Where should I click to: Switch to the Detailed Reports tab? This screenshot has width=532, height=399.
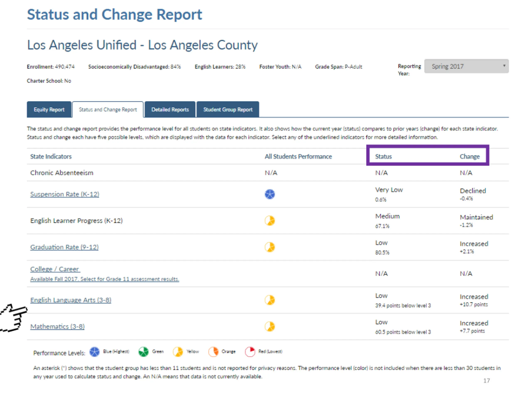point(170,110)
